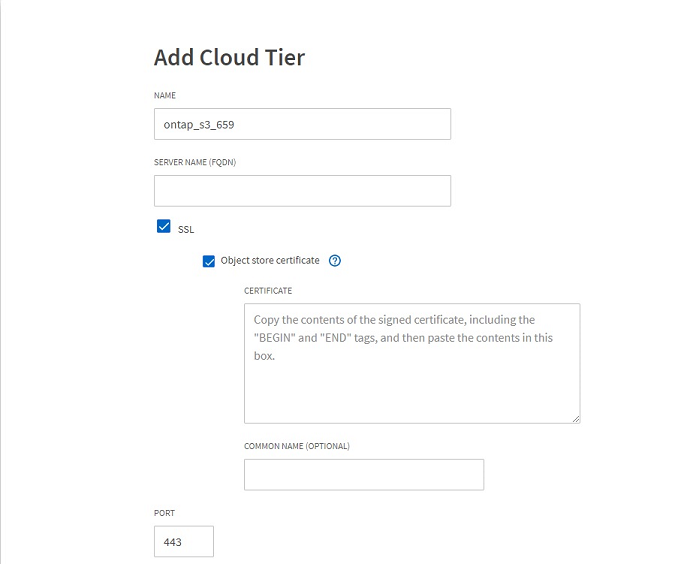Focus the NAME input field

302,124
